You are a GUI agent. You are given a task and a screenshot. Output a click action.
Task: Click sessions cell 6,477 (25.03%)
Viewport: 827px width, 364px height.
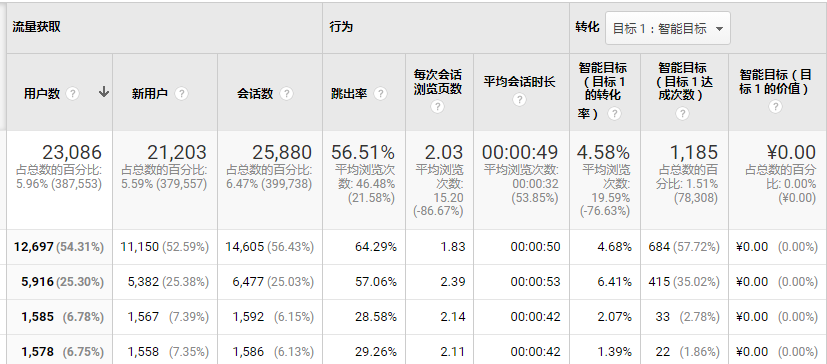point(273,282)
